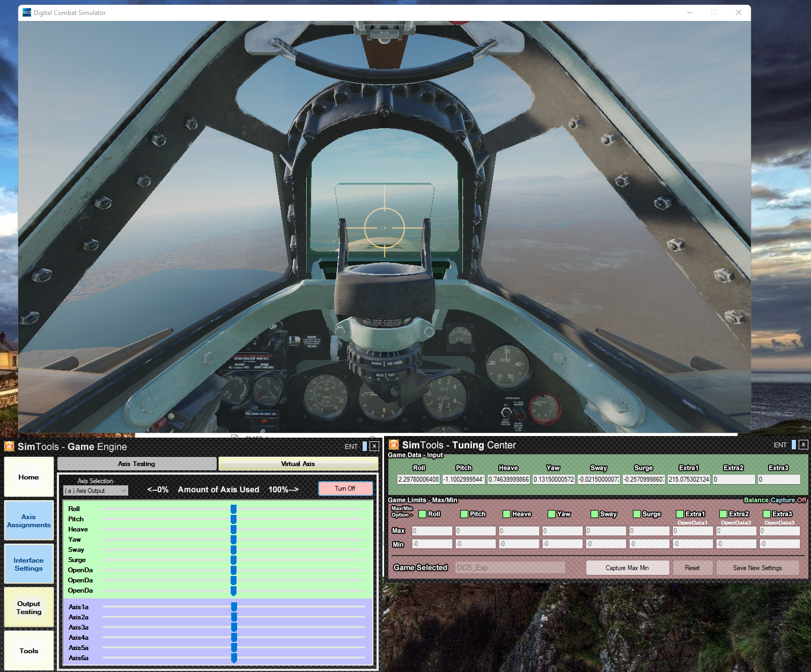Toggle the Roll Max/Min option checkbox

tap(423, 514)
